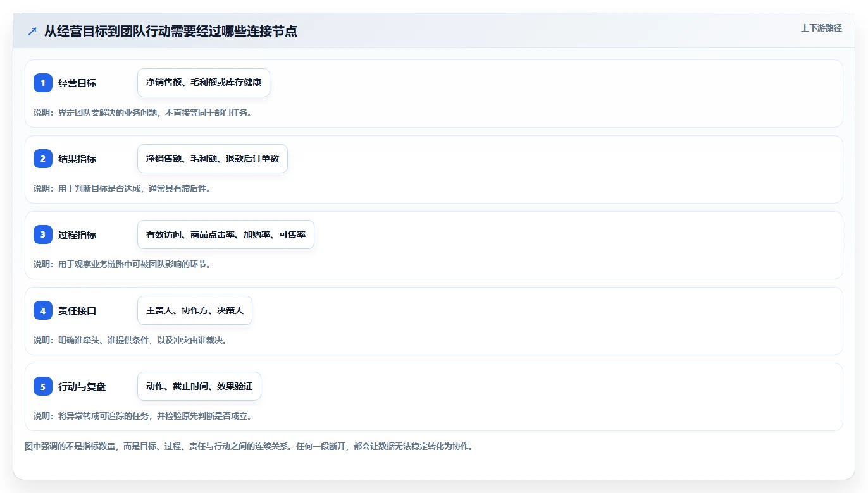Click the arrow icon beside the title
Image resolution: width=868 pixels, height=493 pixels.
click(32, 32)
